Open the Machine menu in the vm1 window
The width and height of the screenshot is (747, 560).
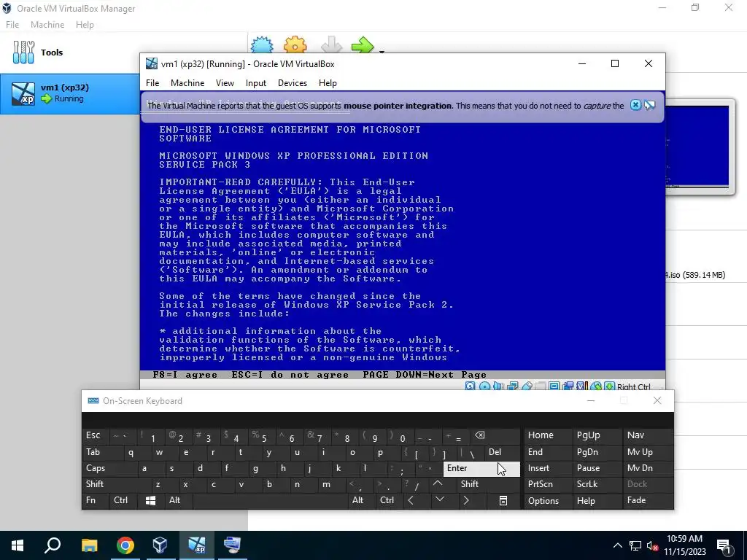pyautogui.click(x=187, y=83)
